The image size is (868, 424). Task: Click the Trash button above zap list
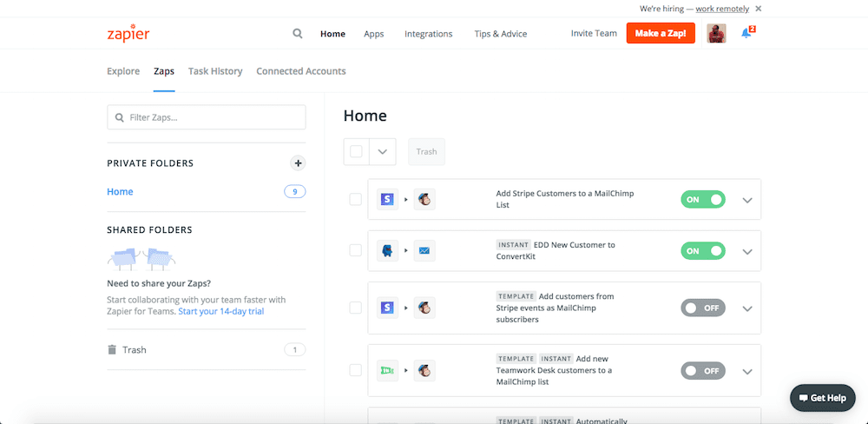tap(426, 151)
